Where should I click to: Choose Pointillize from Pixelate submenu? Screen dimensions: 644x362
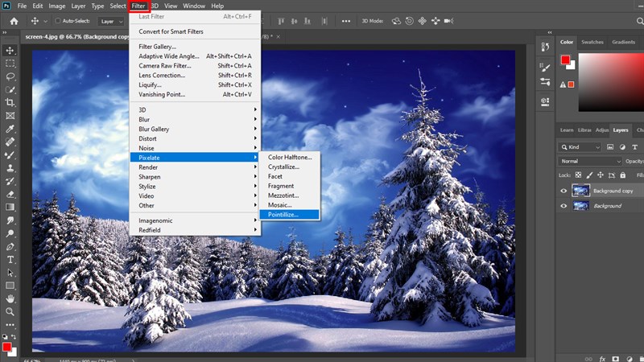[x=289, y=215]
